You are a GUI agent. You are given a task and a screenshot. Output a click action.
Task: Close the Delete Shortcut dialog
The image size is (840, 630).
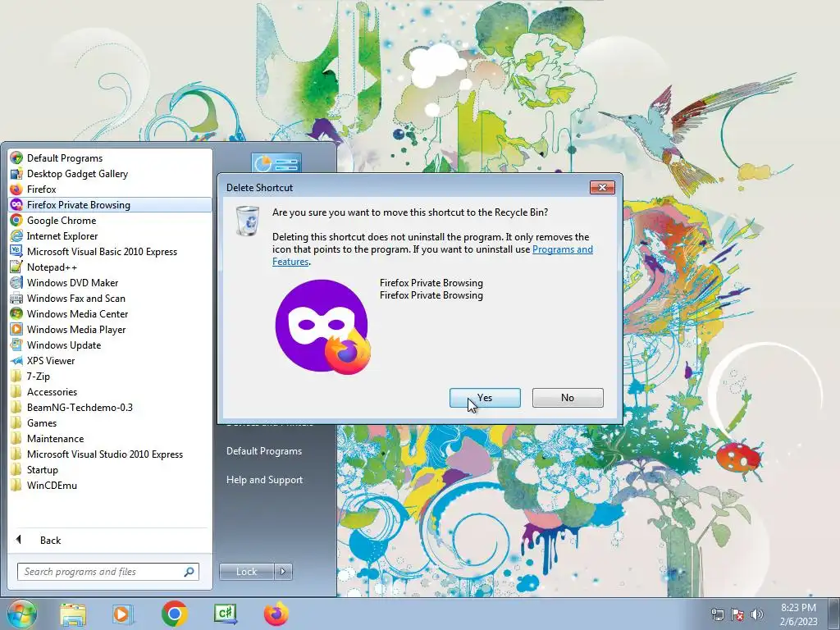pos(602,188)
